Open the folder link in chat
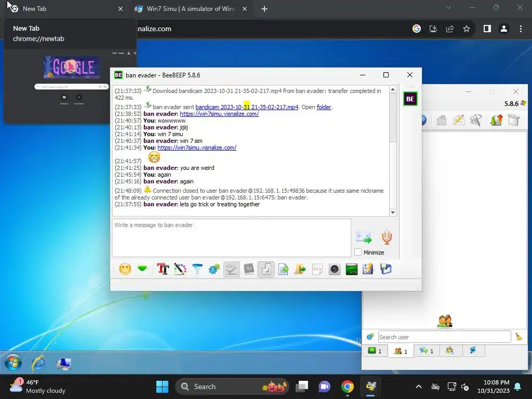The width and height of the screenshot is (532, 399). point(324,107)
